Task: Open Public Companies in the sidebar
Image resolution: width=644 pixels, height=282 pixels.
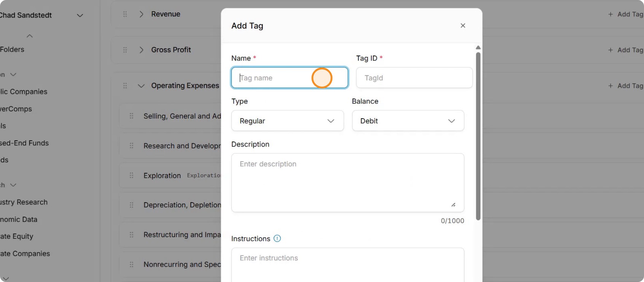Action: [24, 92]
